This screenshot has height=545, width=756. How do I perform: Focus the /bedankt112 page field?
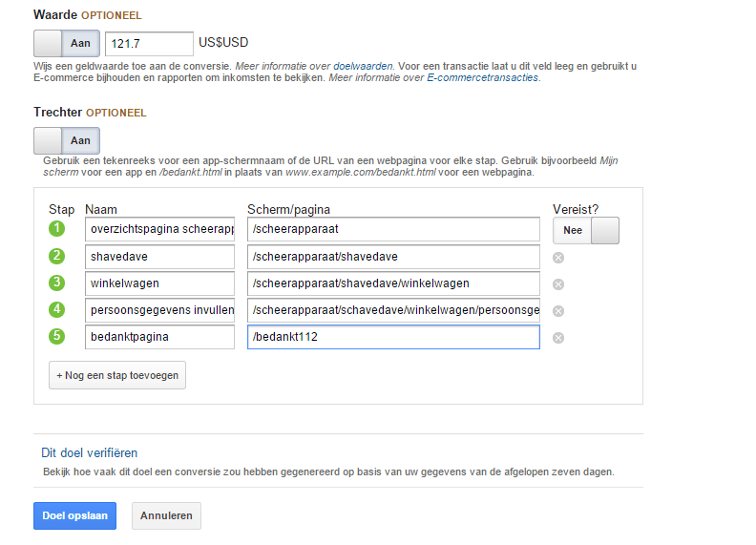393,337
